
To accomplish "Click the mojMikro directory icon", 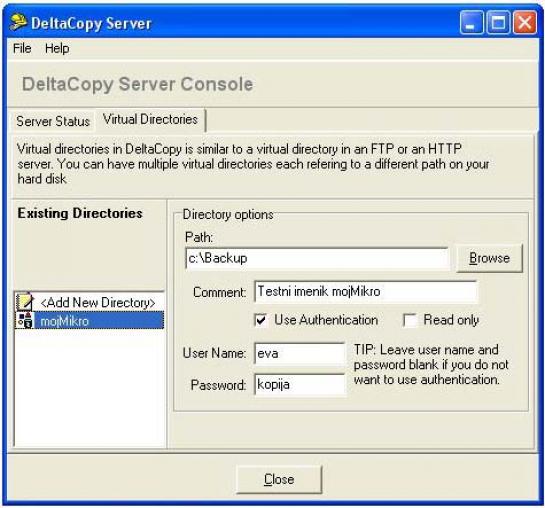I will point(25,320).
